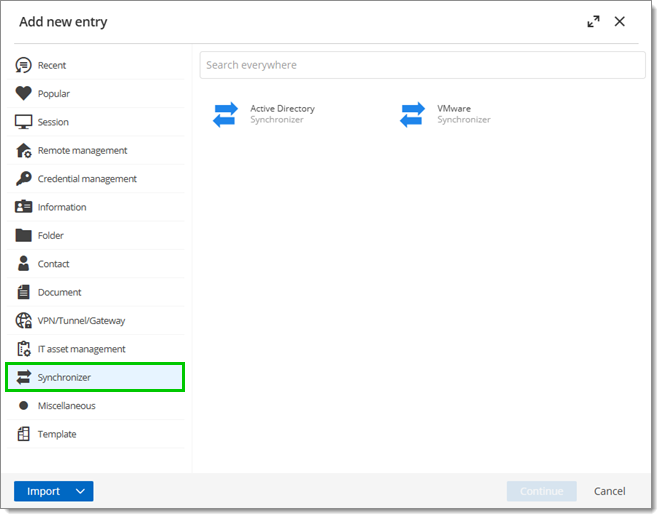Select the IT asset management label
662x519 pixels.
coord(81,349)
